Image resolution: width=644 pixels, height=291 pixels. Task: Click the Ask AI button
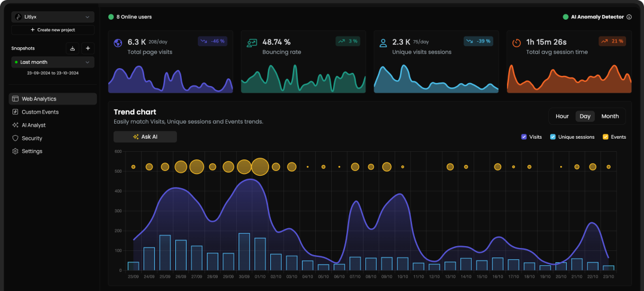(x=145, y=137)
